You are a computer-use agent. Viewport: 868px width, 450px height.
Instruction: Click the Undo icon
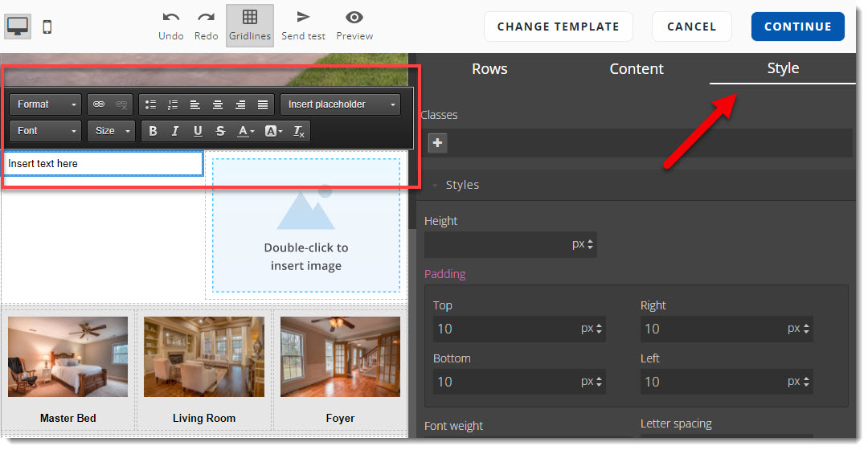[170, 18]
